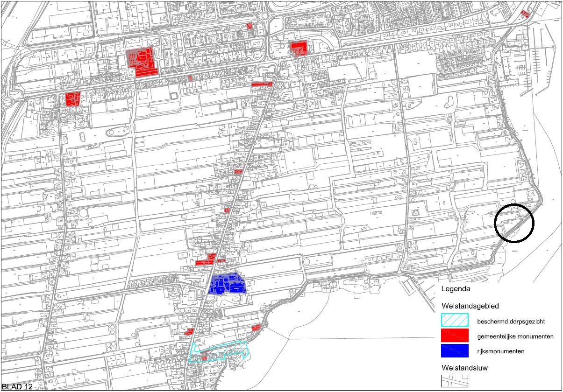Click inside the black circle marker
Viewport: 563px width, 392px height.
514,224
